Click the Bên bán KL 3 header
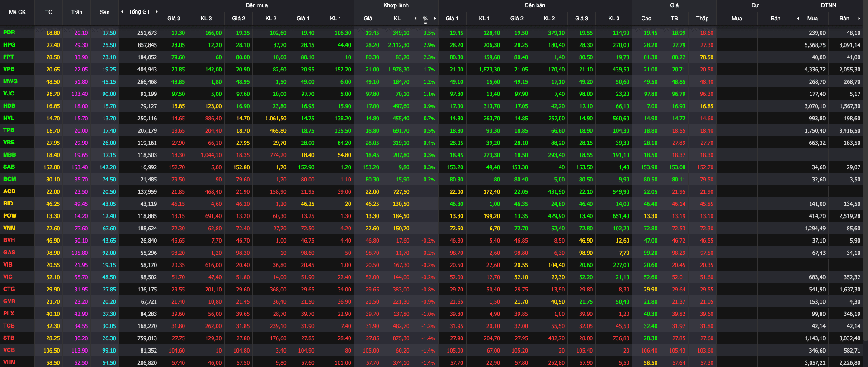This screenshot has height=367, width=868. pos(614,19)
